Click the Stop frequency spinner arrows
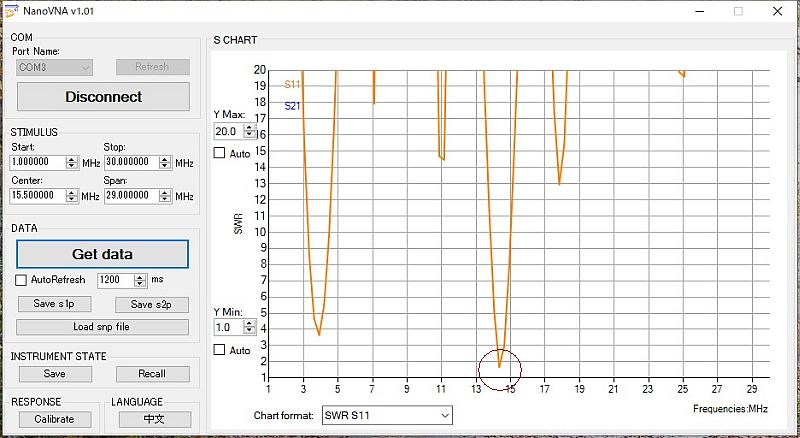This screenshot has width=800, height=438. 166,162
